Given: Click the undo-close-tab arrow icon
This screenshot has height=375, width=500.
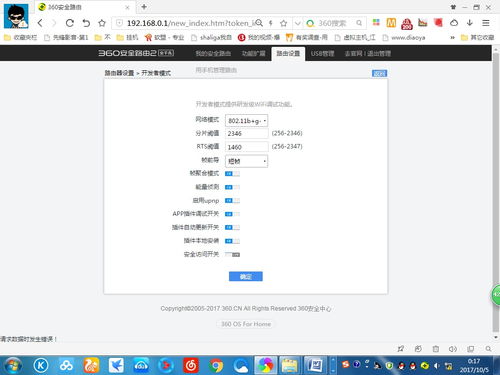Looking at the screenshot, I should point(86,23).
